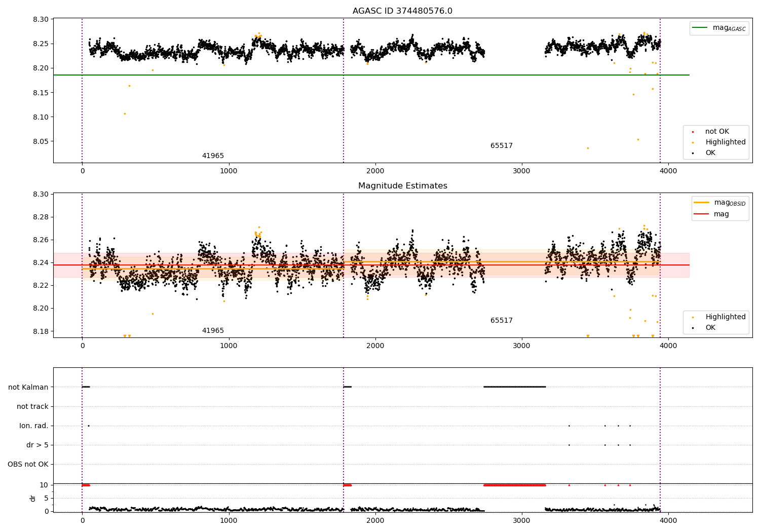Click "8.30" on the AGASC ID plot axis
The width and height of the screenshot is (760, 532).
pos(41,19)
